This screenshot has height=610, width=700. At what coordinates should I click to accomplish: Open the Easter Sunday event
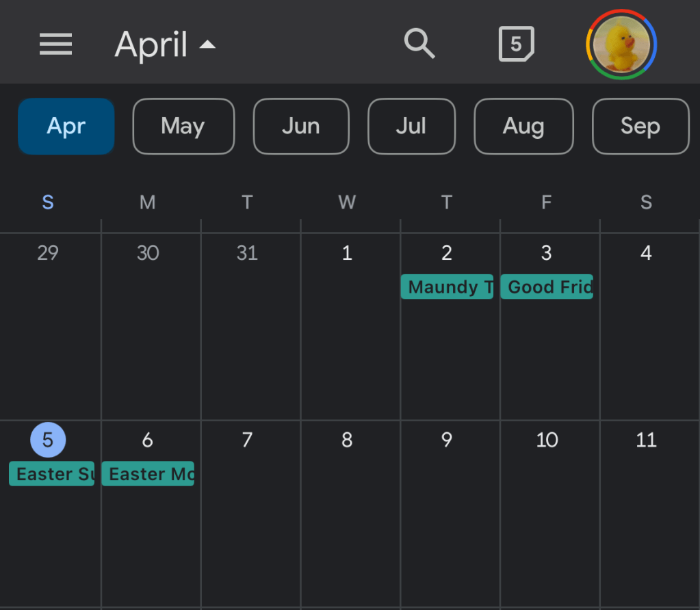coord(51,474)
